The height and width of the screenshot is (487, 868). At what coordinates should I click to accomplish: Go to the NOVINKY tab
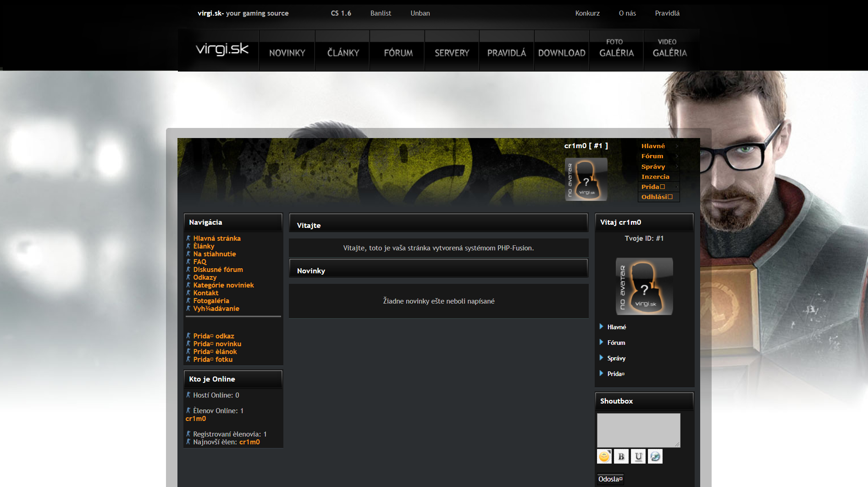click(x=287, y=51)
